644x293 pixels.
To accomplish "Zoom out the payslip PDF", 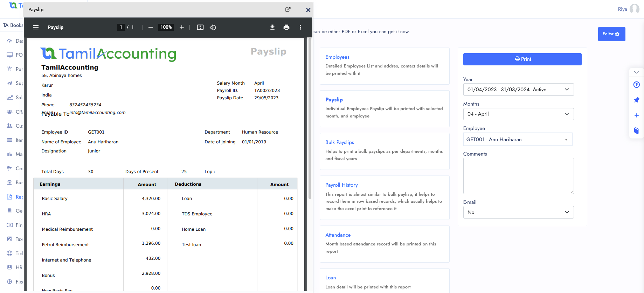I will point(151,27).
